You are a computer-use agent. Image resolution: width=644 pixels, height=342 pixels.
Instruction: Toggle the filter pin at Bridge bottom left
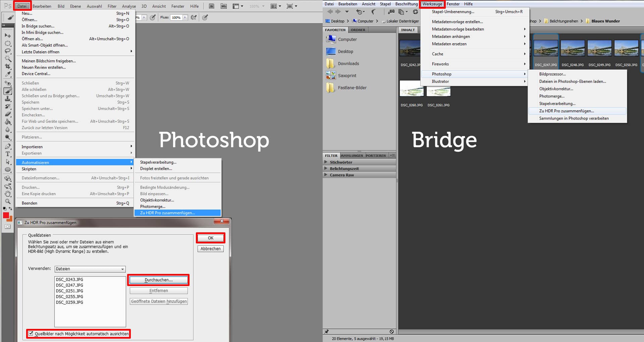[x=326, y=332]
